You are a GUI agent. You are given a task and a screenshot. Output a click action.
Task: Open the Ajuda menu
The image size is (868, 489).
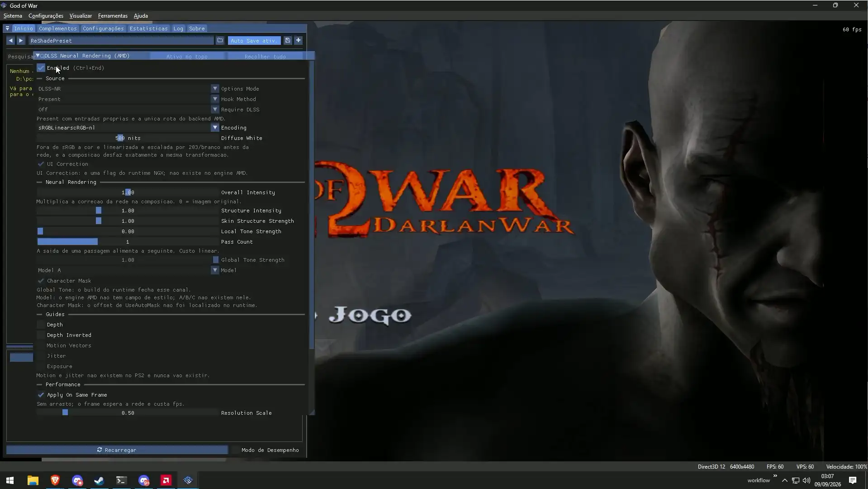141,16
